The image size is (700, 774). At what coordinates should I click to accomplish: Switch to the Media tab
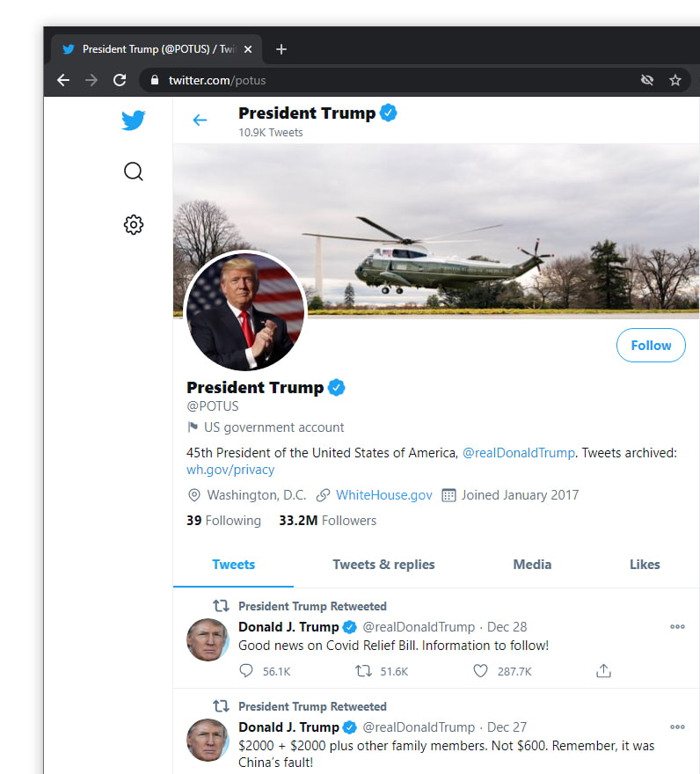532,565
